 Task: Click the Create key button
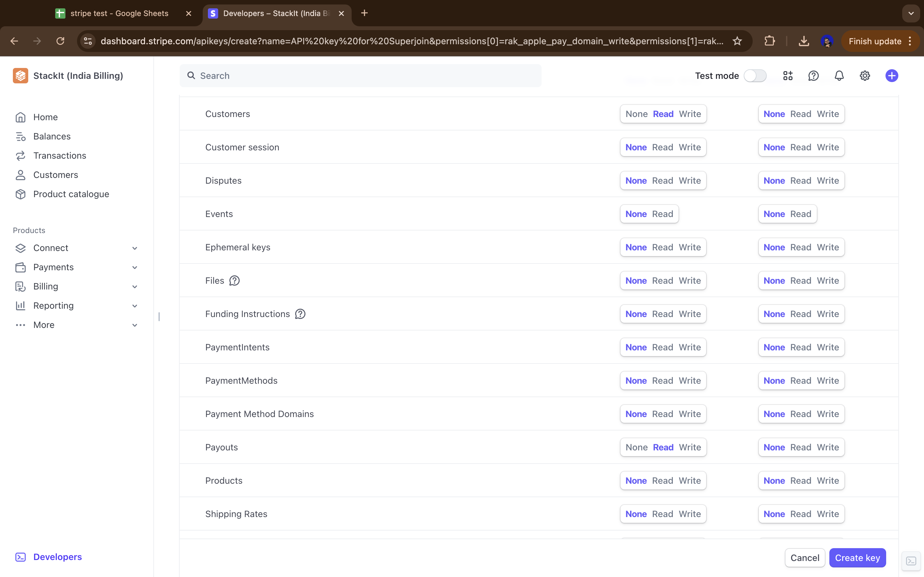point(857,557)
